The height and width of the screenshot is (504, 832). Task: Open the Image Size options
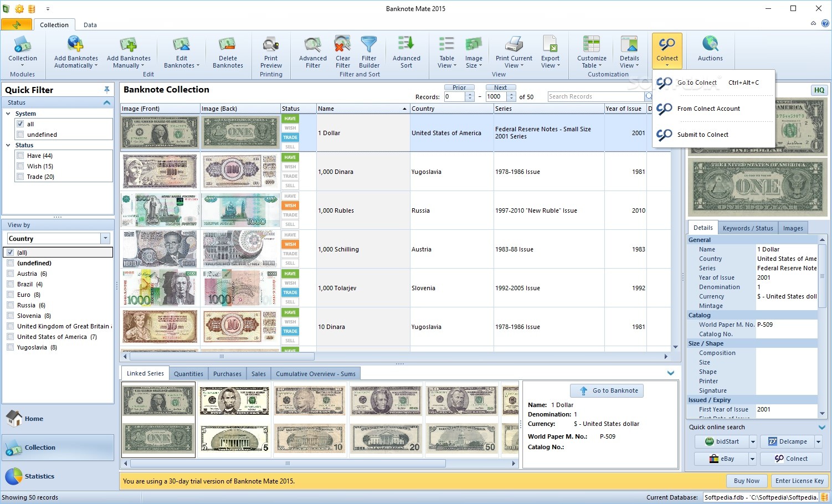click(x=474, y=52)
